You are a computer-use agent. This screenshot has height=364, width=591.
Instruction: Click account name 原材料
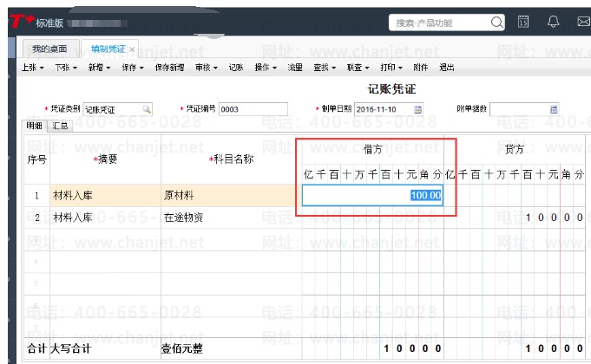(x=179, y=195)
